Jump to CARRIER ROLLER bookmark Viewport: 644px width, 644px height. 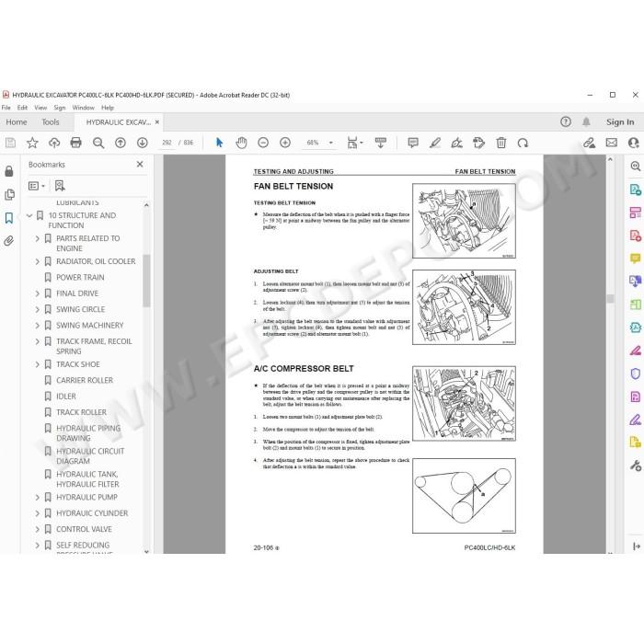coord(85,381)
